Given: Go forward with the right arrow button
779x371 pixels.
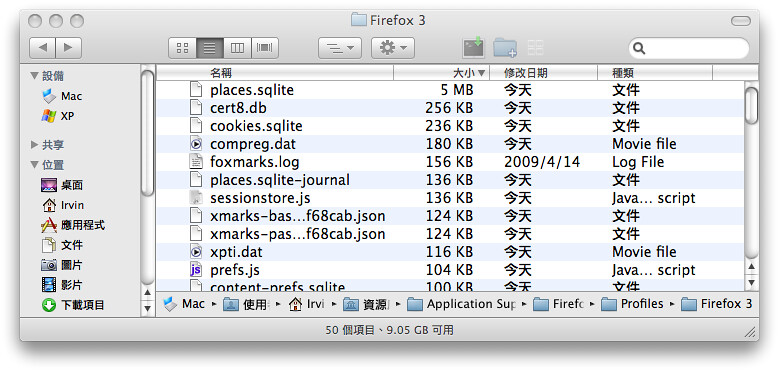Looking at the screenshot, I should (69, 48).
